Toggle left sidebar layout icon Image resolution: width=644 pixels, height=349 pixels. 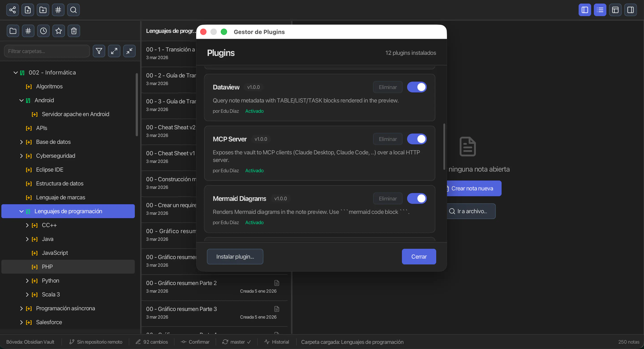pyautogui.click(x=585, y=10)
